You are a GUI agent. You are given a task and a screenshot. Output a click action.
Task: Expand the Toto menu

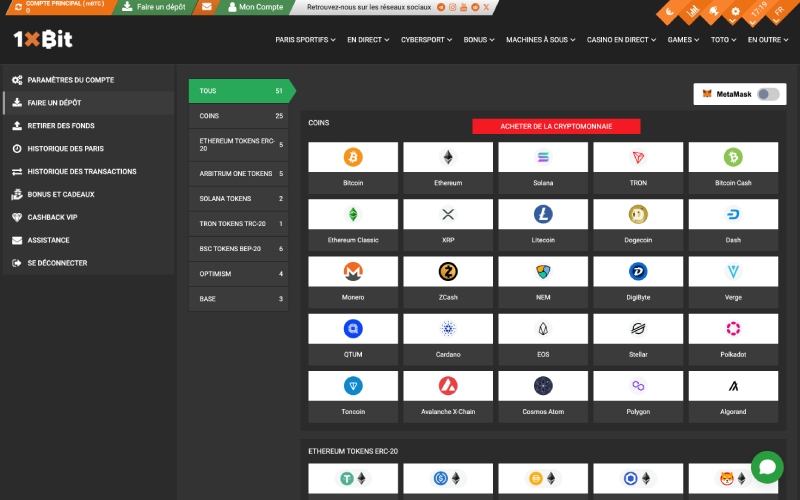723,39
